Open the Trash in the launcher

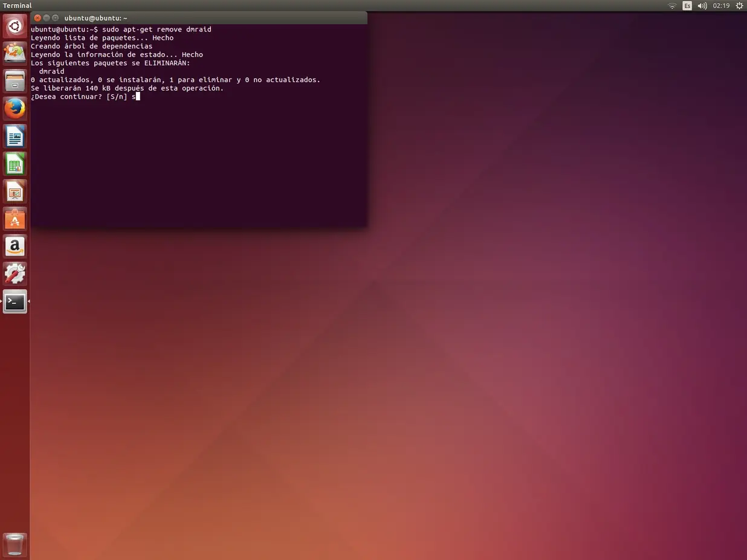pos(15,544)
